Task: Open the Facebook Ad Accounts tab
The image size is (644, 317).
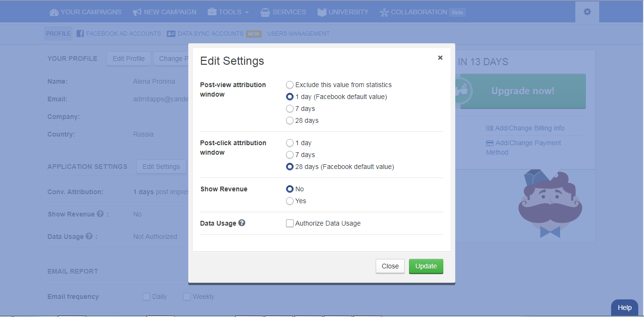Action: point(119,34)
